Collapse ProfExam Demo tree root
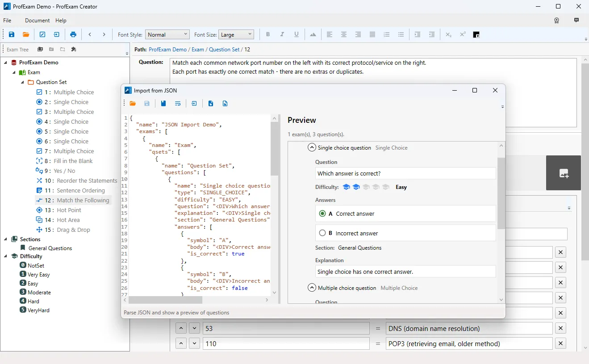Image resolution: width=589 pixels, height=364 pixels. [x=6, y=63]
